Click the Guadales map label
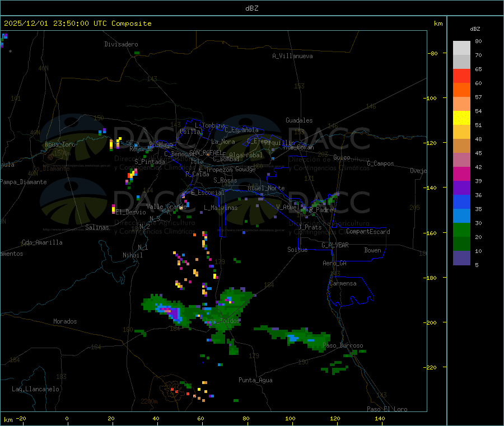 pos(299,120)
